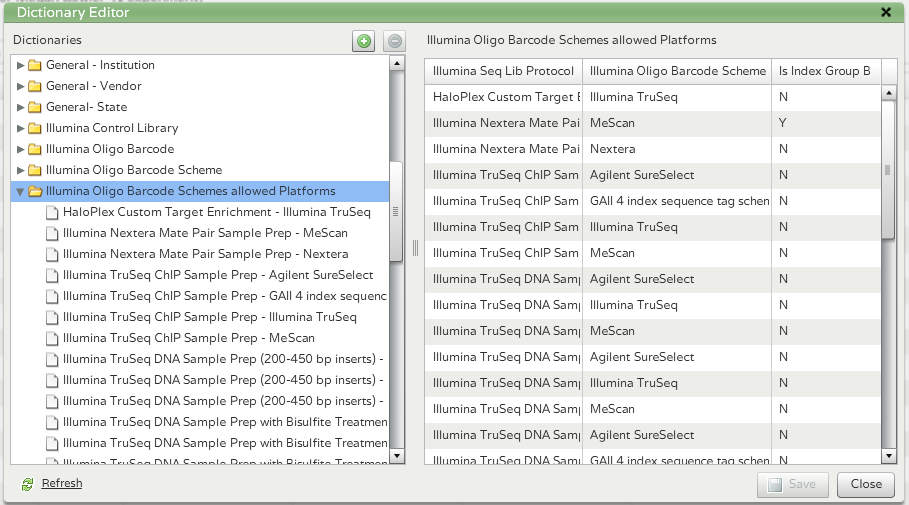The image size is (909, 505).
Task: Select General - Vendor dictionary
Action: [x=94, y=86]
